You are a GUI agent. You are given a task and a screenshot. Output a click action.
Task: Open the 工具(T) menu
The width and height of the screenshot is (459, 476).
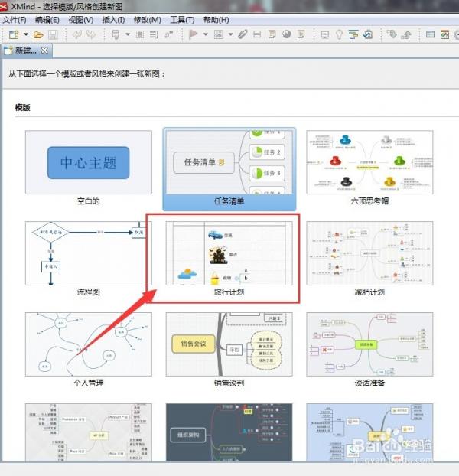coord(182,20)
